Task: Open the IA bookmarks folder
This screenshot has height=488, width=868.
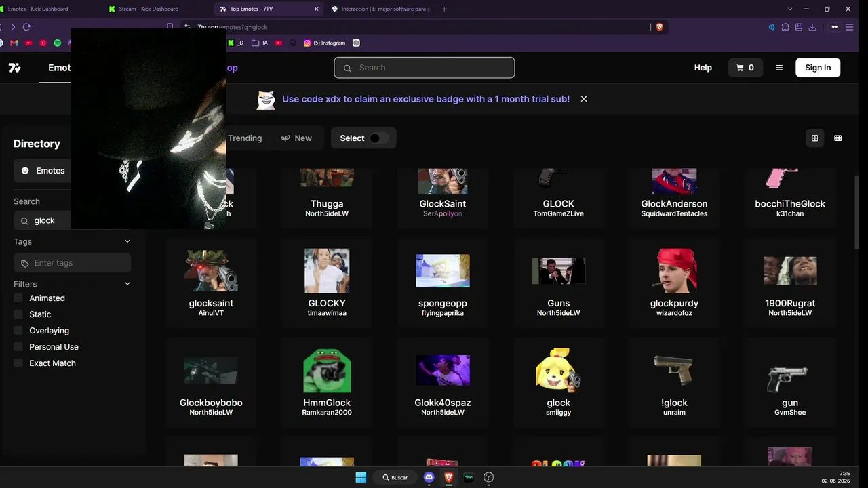Action: click(x=260, y=43)
